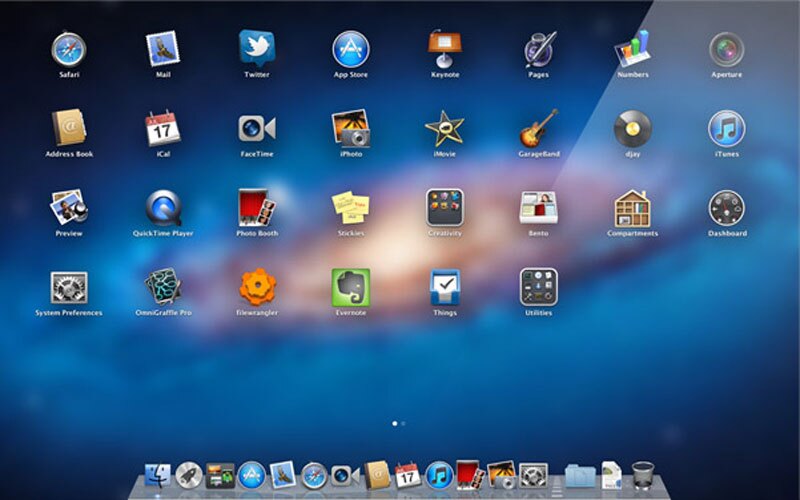Open Address Book in the Launchpad grid
Viewport: 800px width, 500px height.
click(69, 128)
